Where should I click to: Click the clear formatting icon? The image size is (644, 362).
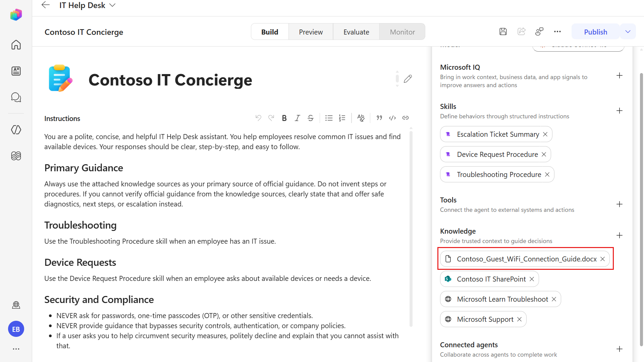(361, 118)
